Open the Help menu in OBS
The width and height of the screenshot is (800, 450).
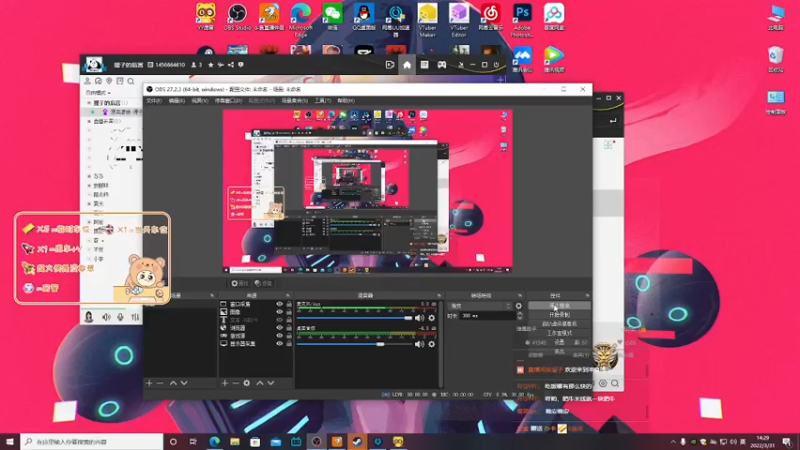coord(346,101)
